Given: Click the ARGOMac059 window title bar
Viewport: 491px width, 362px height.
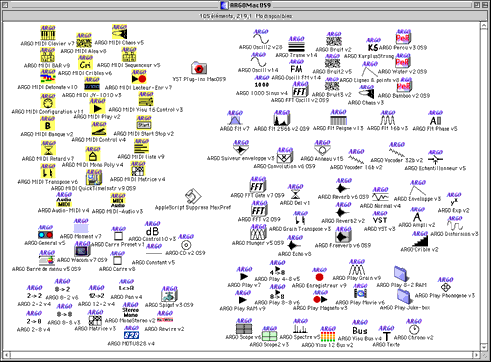Looking at the screenshot, I should (245, 5).
